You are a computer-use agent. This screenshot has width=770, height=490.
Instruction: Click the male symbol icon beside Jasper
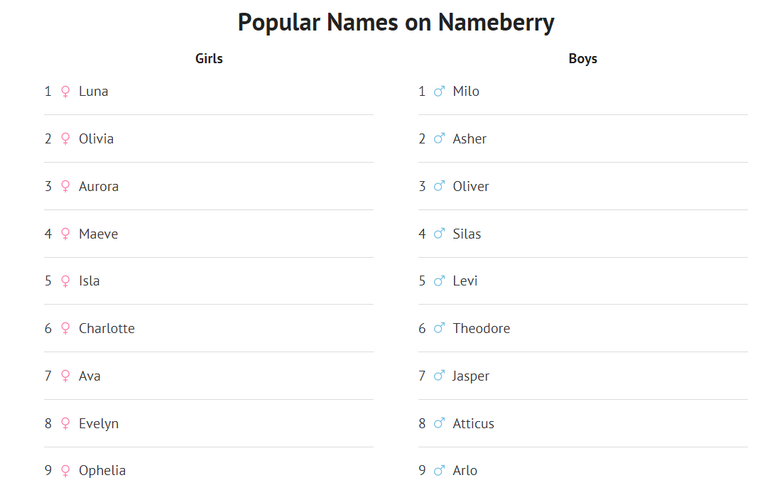click(439, 376)
